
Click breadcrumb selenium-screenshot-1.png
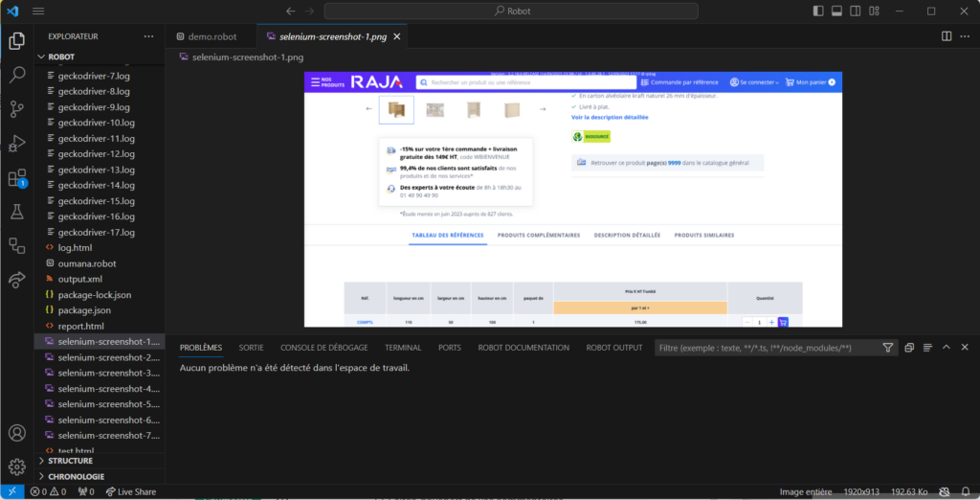pyautogui.click(x=248, y=57)
